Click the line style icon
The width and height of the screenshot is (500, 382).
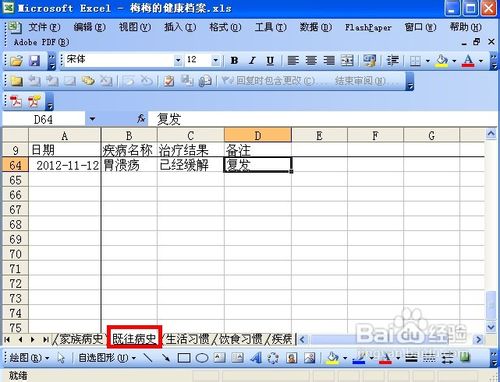[x=411, y=358]
